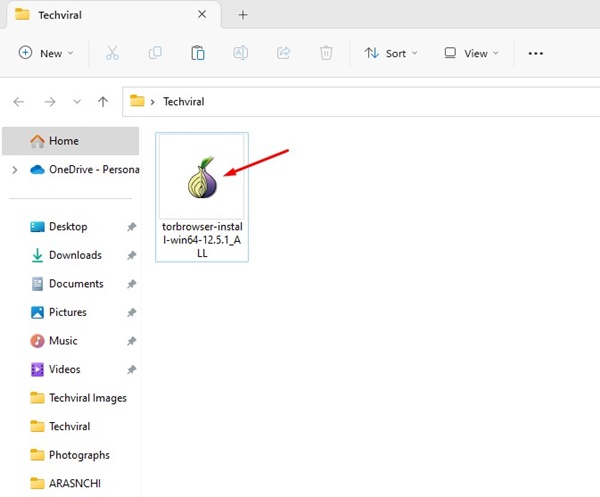Screen dimensions: 600x497
Task: Open the Techviral folder in sidebar
Action: coord(60,427)
